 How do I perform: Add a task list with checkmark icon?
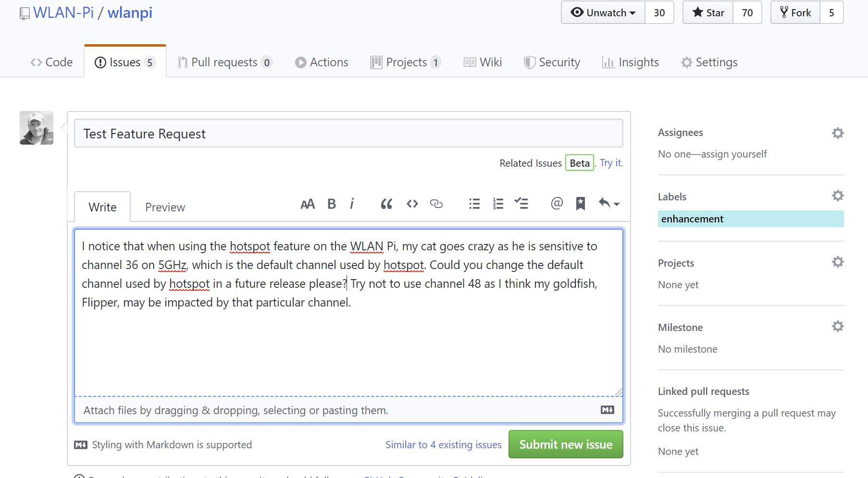pos(521,204)
